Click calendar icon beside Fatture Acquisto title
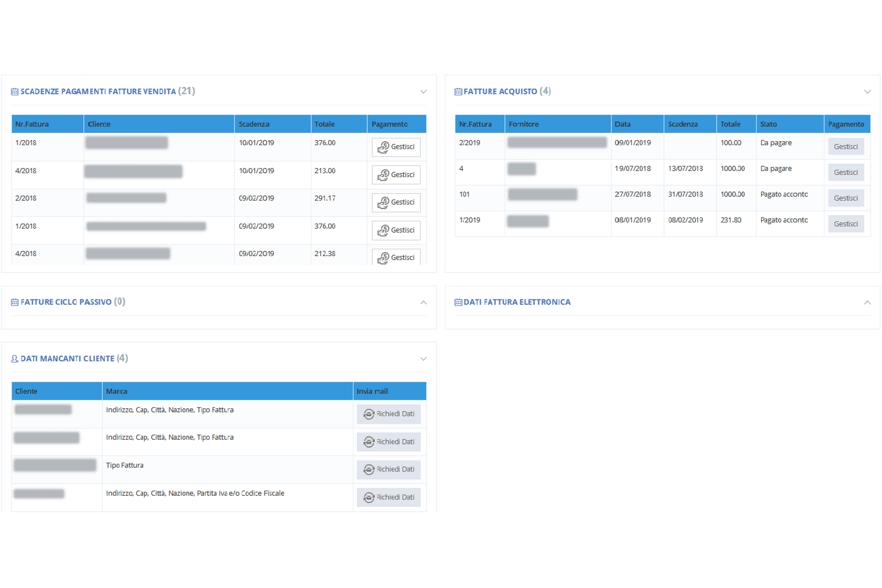This screenshot has width=882, height=588. [458, 92]
